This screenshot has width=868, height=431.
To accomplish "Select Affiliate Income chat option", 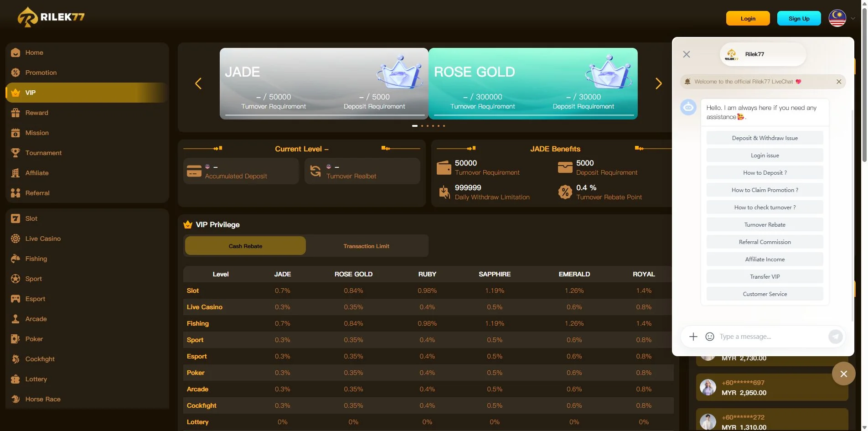I will [x=765, y=259].
